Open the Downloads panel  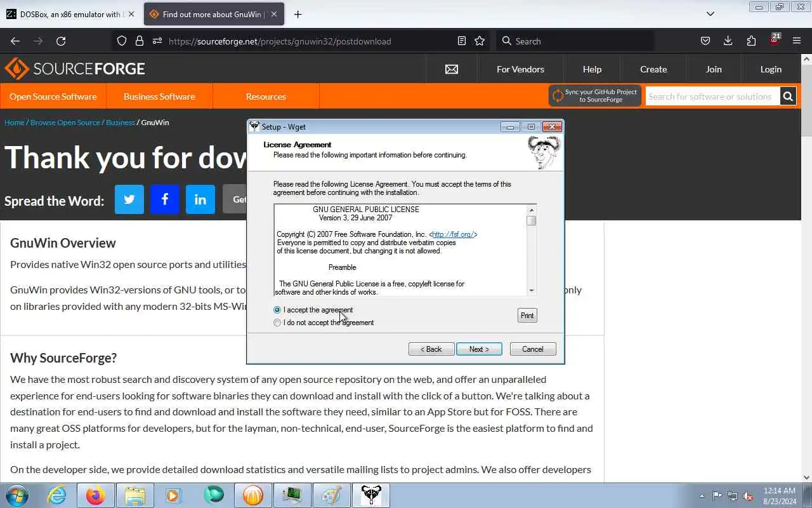[728, 41]
